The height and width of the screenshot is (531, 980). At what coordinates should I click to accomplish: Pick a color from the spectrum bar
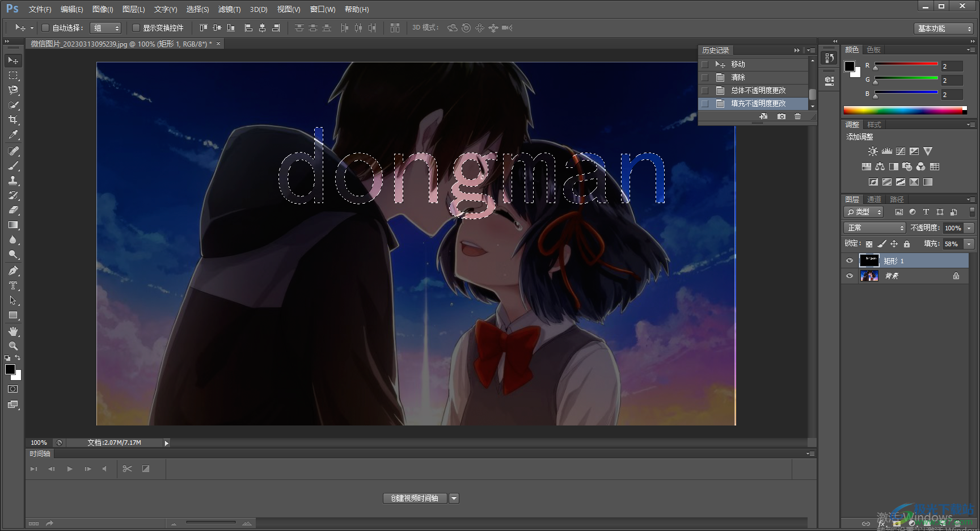pyautogui.click(x=905, y=111)
